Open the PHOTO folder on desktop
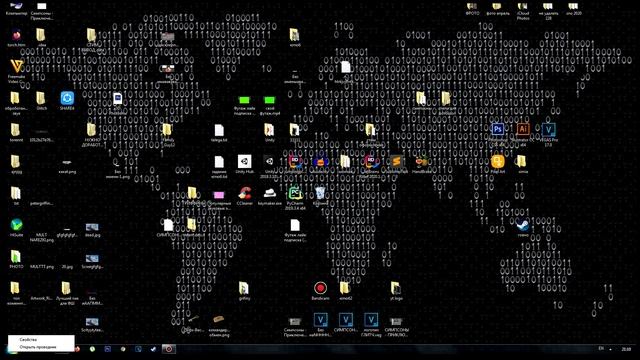Viewport: 640px width, 360px height. (x=16, y=259)
